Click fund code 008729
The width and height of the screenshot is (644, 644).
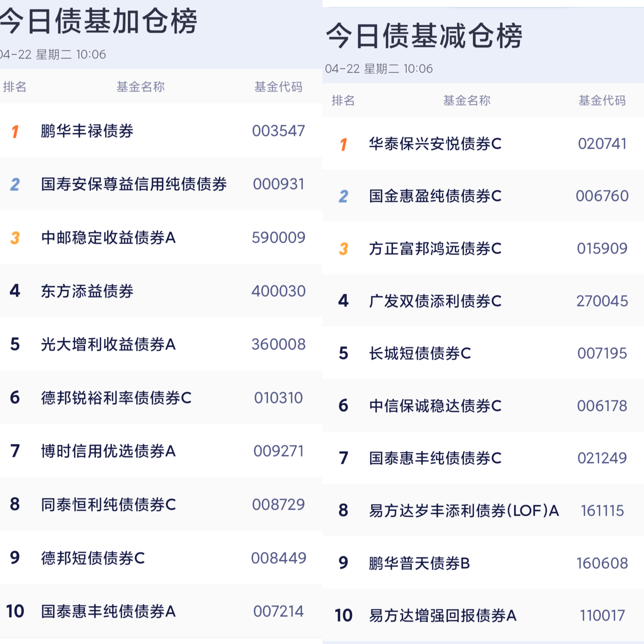click(278, 504)
